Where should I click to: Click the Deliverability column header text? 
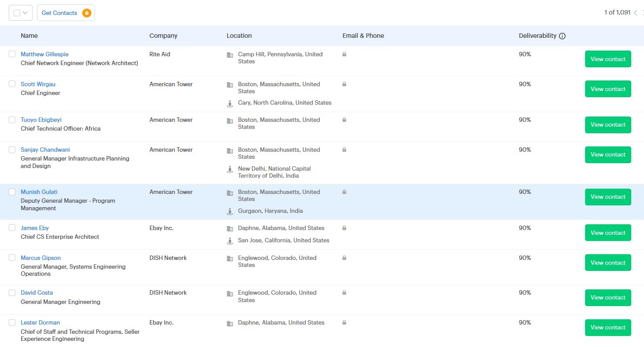point(538,36)
